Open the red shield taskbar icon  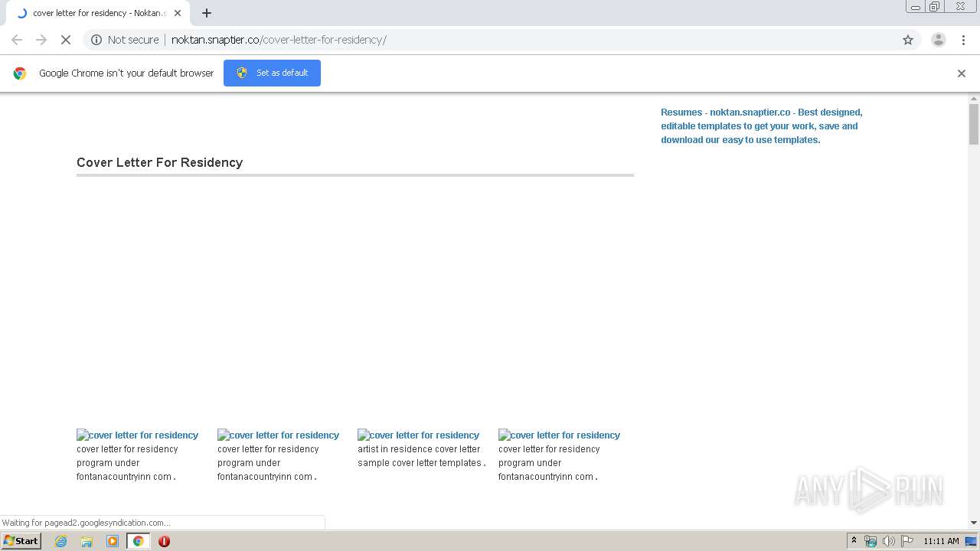164,541
